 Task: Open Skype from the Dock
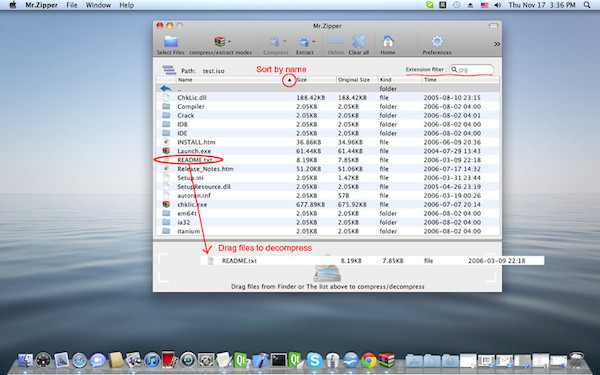pos(315,360)
